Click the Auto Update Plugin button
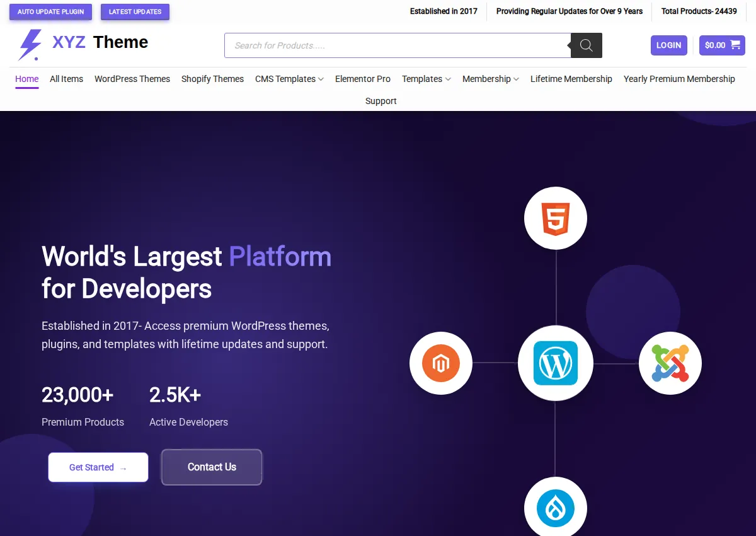This screenshot has height=536, width=756. (50, 11)
